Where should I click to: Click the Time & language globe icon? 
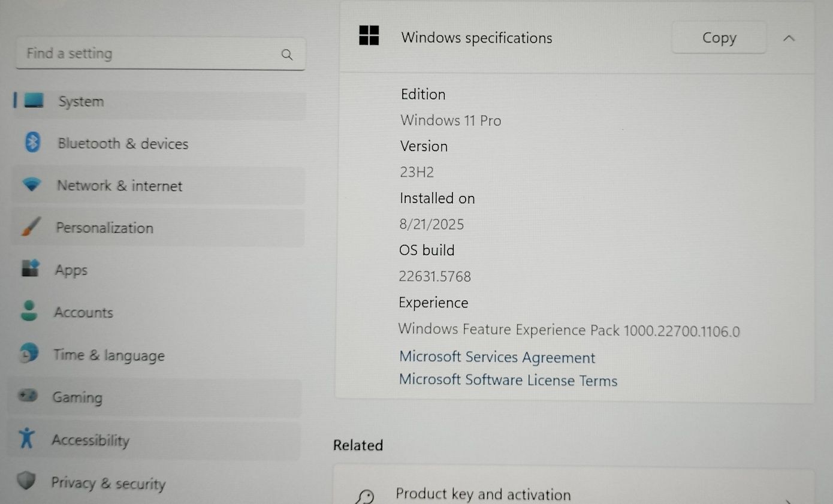[x=28, y=354]
